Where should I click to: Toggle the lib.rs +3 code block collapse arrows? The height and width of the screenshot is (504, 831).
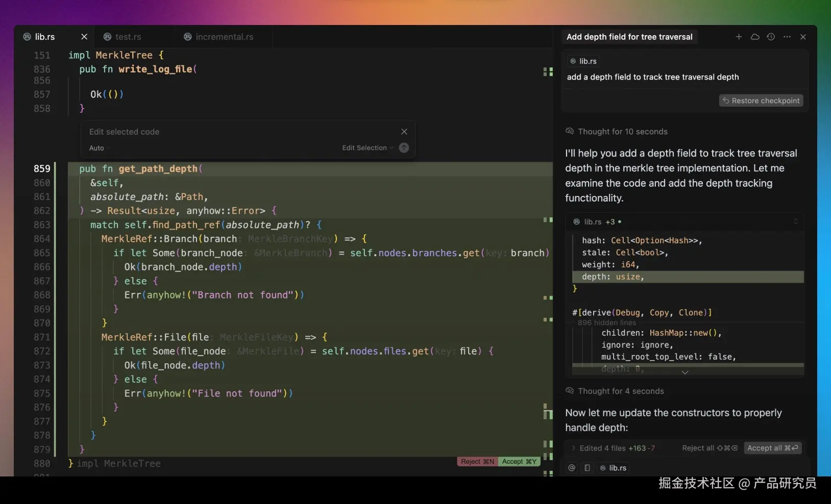(795, 221)
